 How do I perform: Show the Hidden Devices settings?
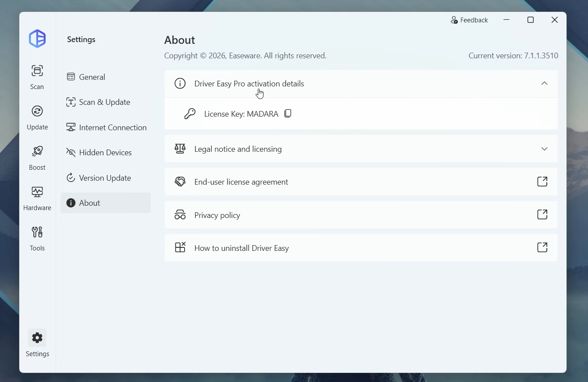(x=105, y=153)
